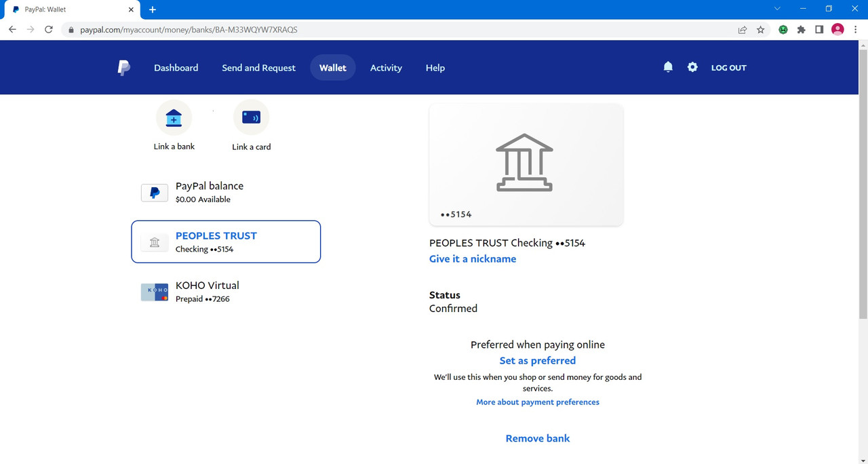Open a new browser tab
Viewport: 868px width, 464px height.
[153, 9]
